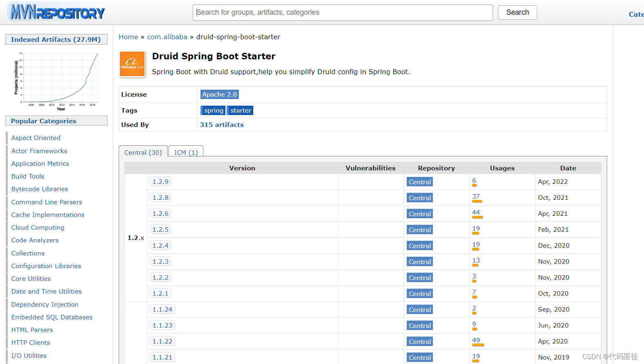Image resolution: width=644 pixels, height=364 pixels.
Task: Open Cache Implementations category
Action: click(x=48, y=215)
